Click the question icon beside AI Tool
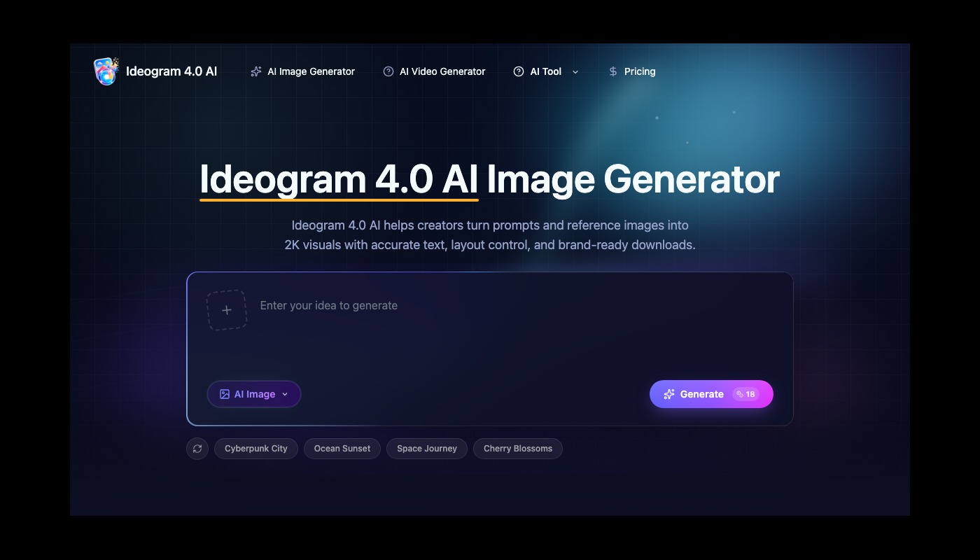Image resolution: width=980 pixels, height=560 pixels. point(519,71)
